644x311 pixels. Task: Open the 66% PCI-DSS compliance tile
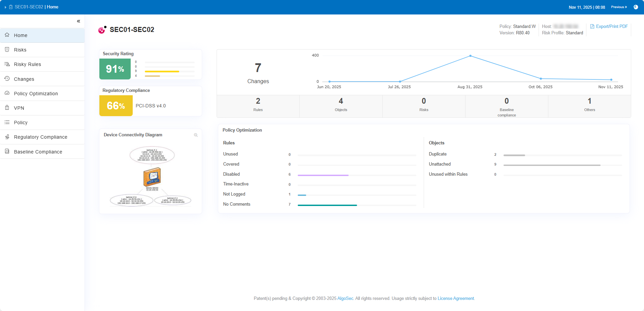(x=116, y=106)
